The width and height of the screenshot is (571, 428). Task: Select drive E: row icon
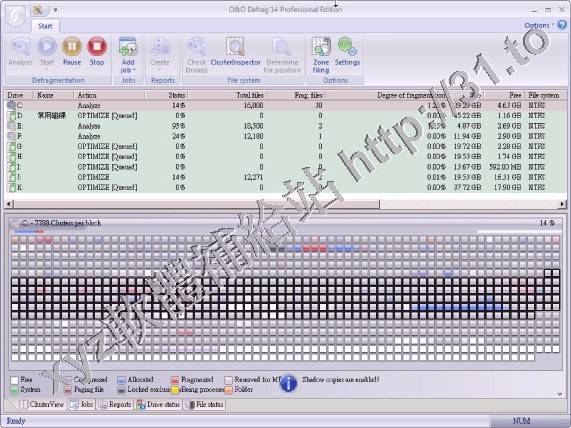tap(12, 126)
